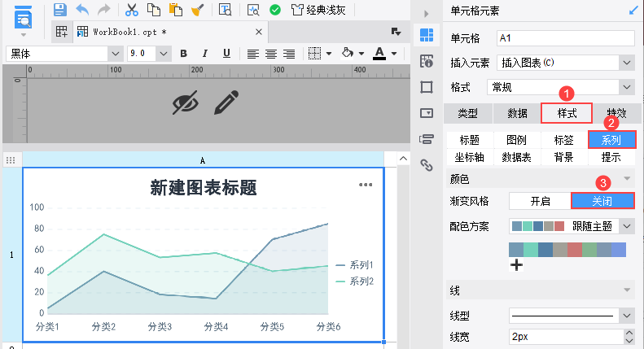Select the 标题 style section
Viewport: 644px width, 349px height.
click(470, 140)
